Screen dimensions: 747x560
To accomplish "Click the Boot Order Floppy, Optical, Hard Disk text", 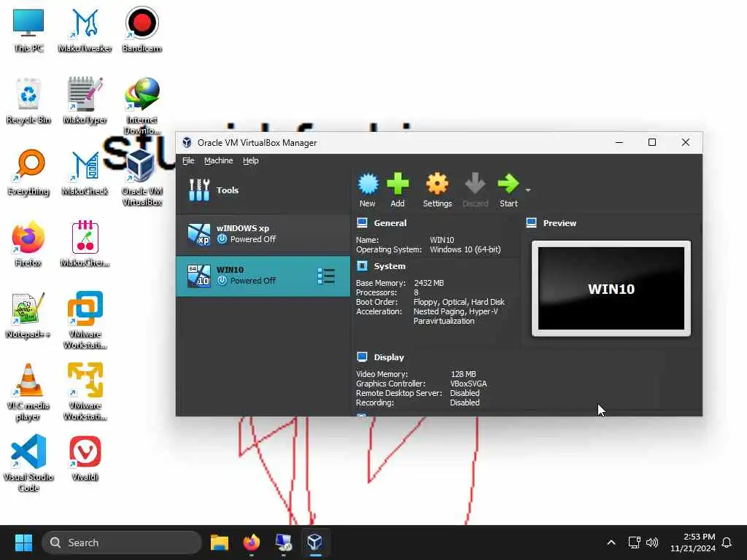I will tap(459, 302).
